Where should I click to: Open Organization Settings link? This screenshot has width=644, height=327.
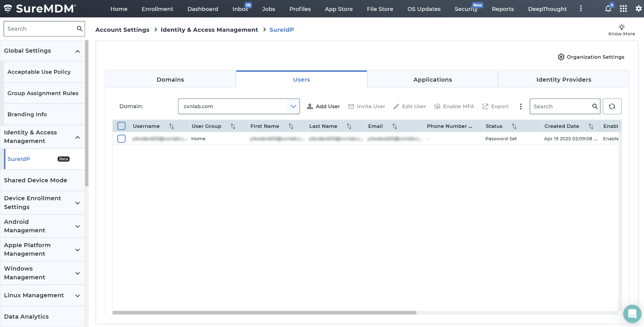click(591, 57)
